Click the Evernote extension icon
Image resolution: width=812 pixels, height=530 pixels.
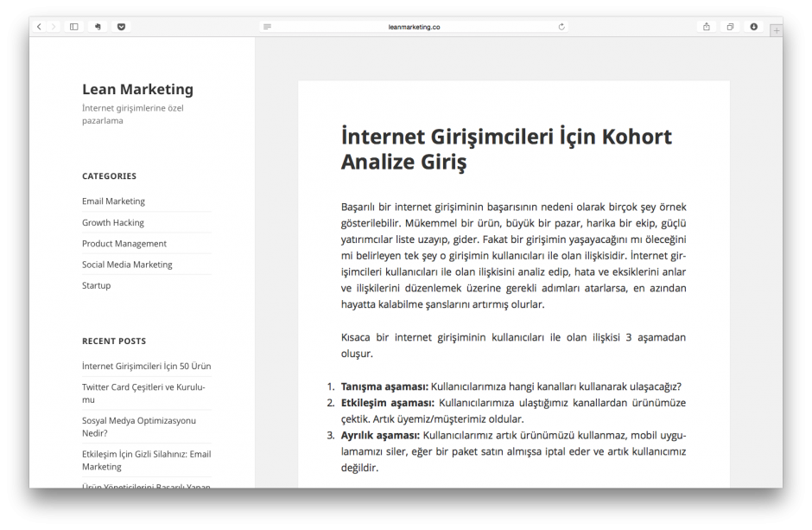pos(98,27)
